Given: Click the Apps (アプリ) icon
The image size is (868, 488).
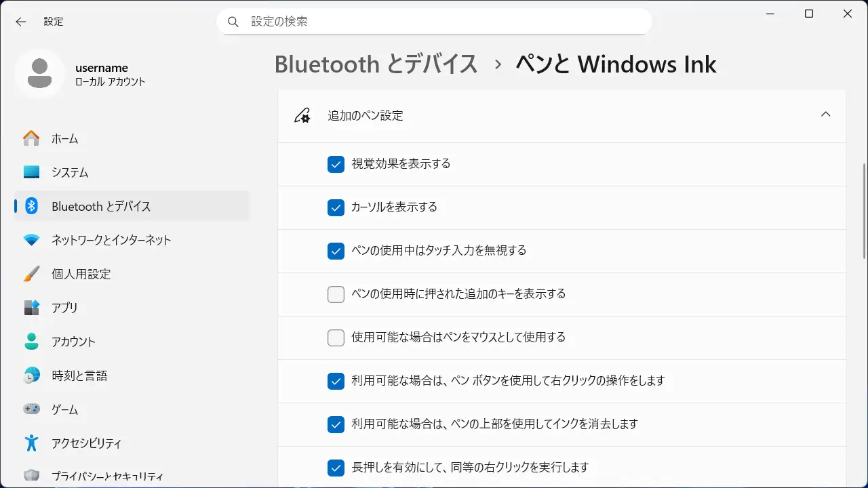Looking at the screenshot, I should tap(31, 308).
